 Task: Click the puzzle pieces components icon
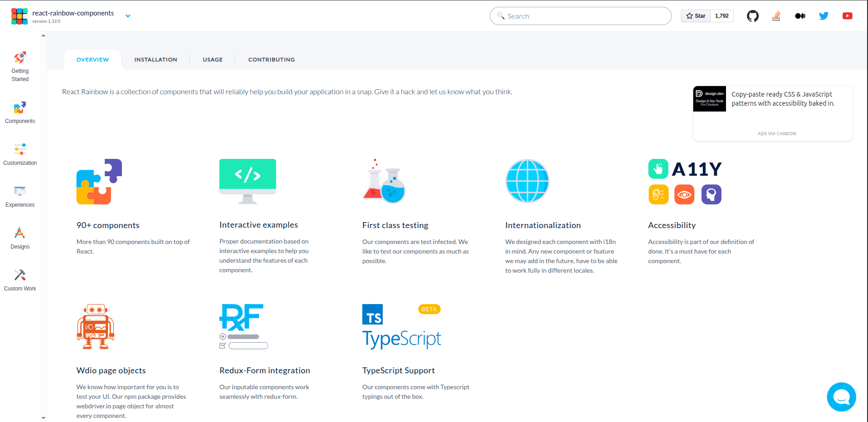tap(99, 181)
